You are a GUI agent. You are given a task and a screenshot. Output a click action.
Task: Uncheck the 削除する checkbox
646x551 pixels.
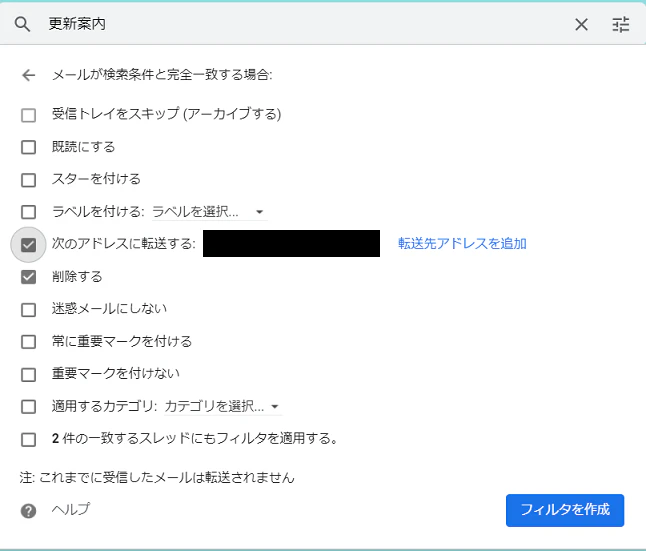pos(28,277)
